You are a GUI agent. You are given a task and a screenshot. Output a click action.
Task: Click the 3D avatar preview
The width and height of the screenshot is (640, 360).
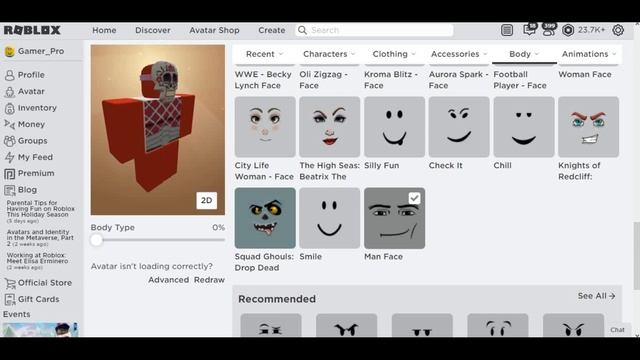pyautogui.click(x=158, y=130)
